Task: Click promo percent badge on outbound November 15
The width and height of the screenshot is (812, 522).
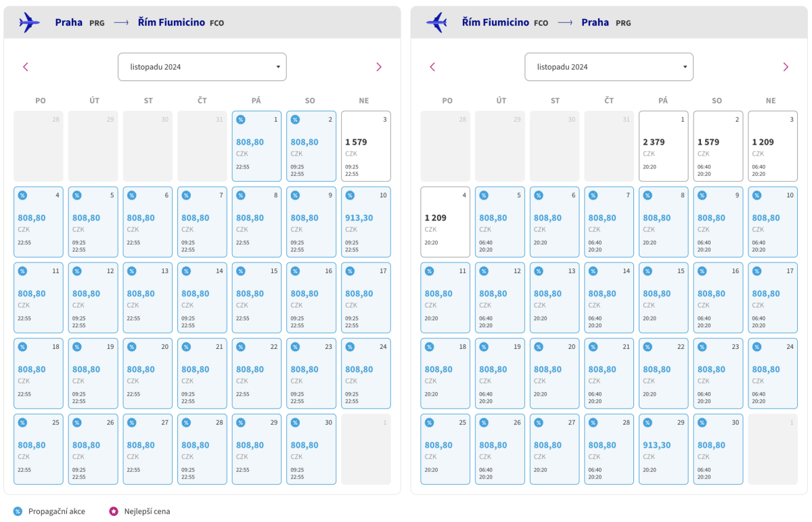Action: [241, 271]
